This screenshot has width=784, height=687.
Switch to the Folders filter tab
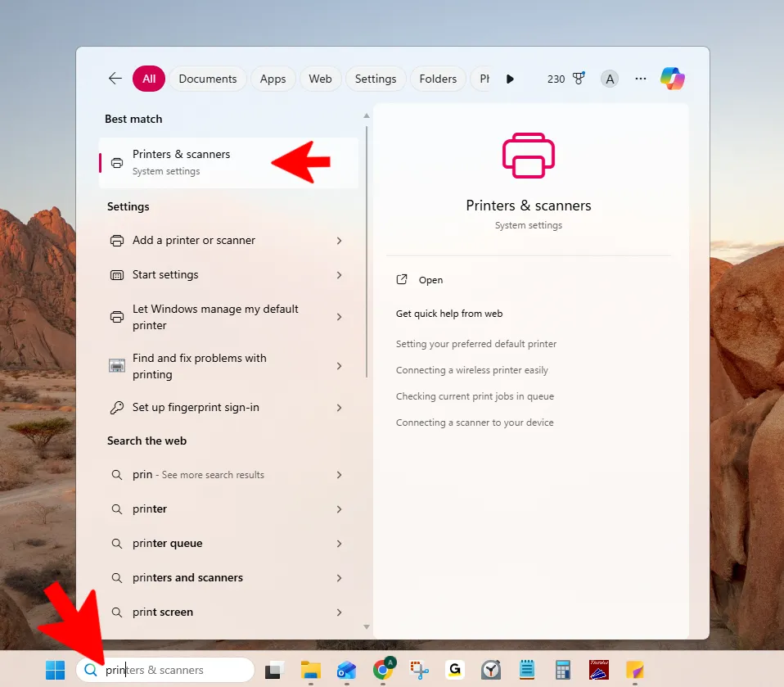click(438, 79)
